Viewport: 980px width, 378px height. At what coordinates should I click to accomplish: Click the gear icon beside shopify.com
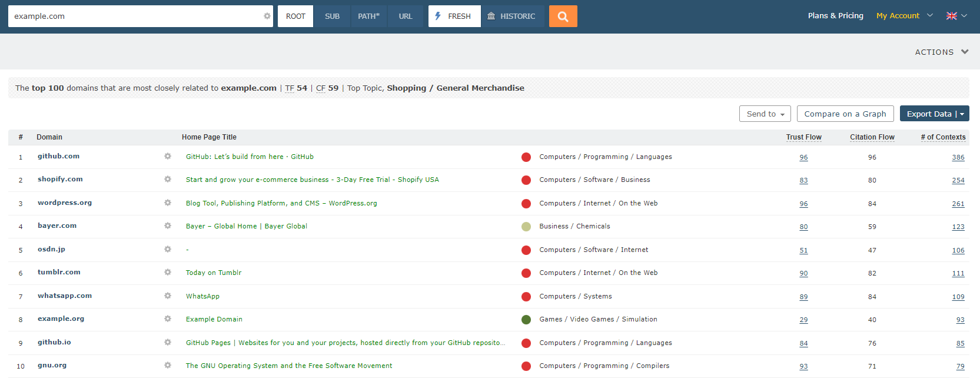[168, 180]
